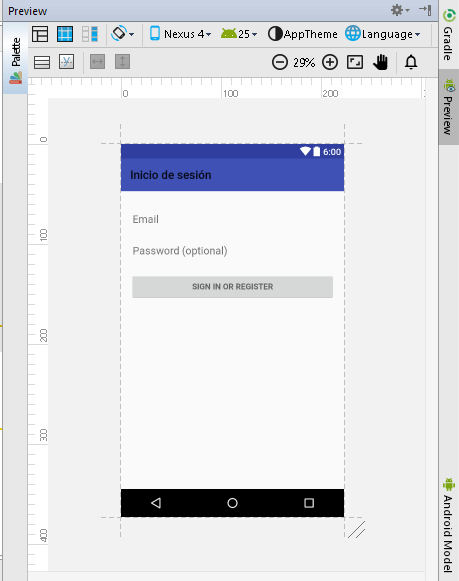Click the notification bell icon
The height and width of the screenshot is (581, 459).
pos(411,62)
